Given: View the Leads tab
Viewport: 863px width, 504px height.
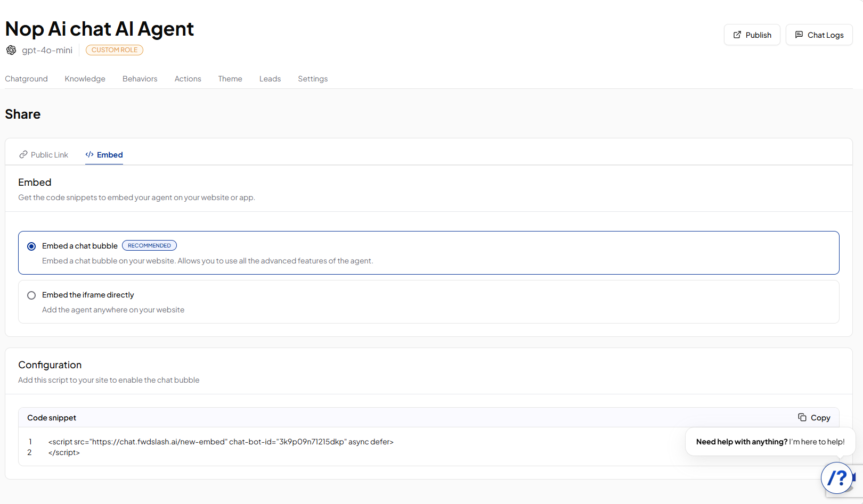Looking at the screenshot, I should click(270, 79).
